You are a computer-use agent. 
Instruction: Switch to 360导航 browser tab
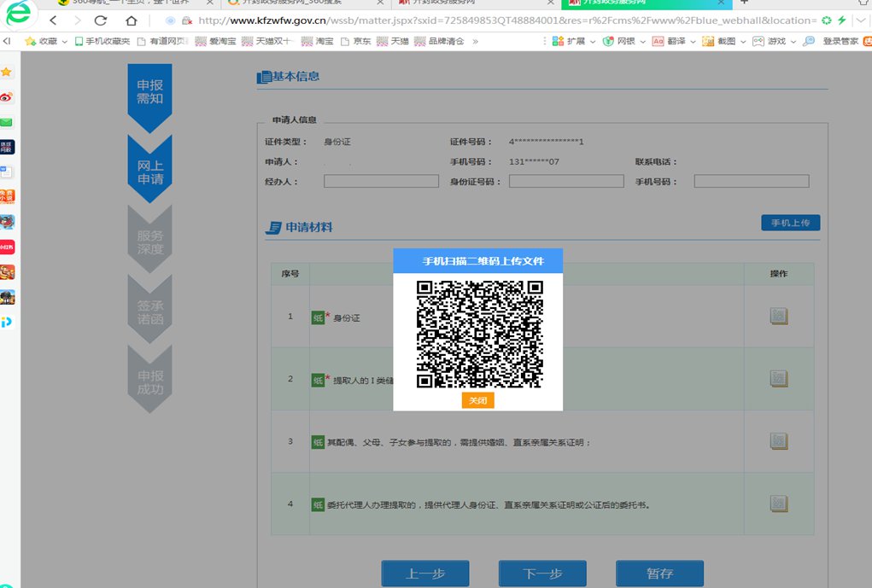[133, 3]
